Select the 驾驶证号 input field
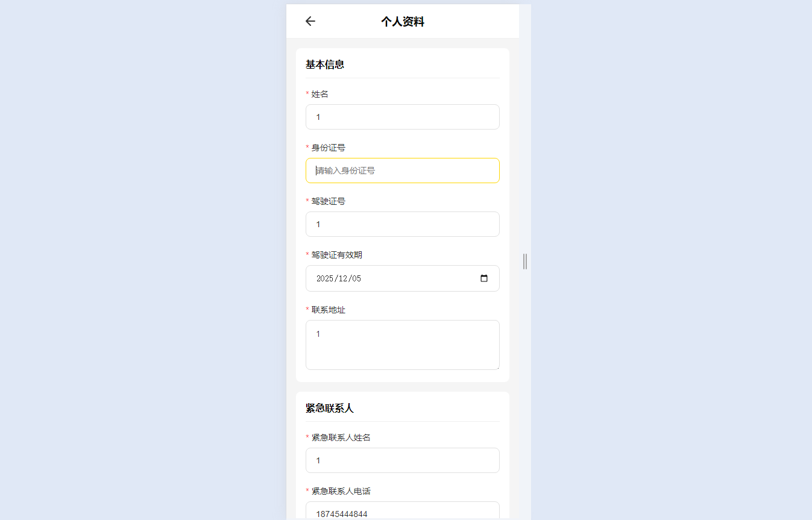This screenshot has height=520, width=812. pos(402,224)
